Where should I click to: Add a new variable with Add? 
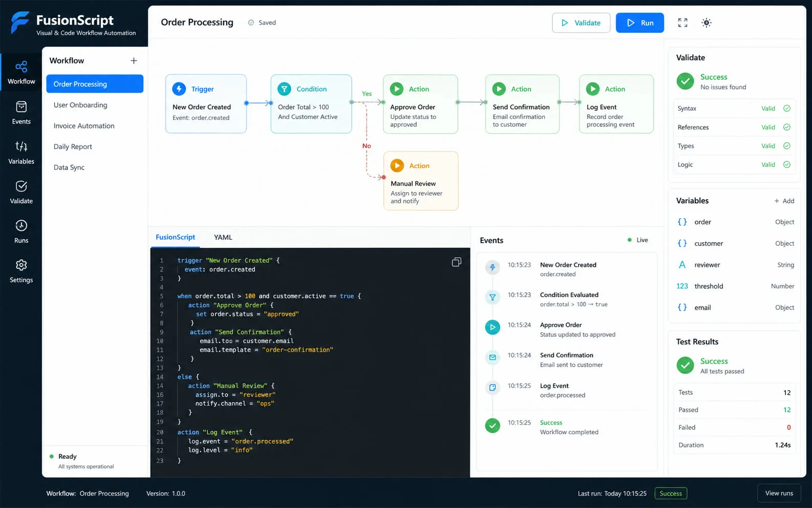click(784, 201)
